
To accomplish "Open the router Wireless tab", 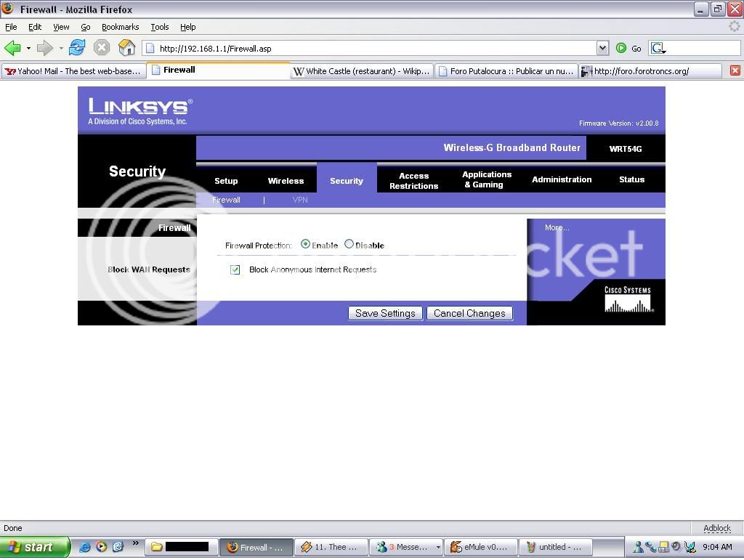I will 286,181.
